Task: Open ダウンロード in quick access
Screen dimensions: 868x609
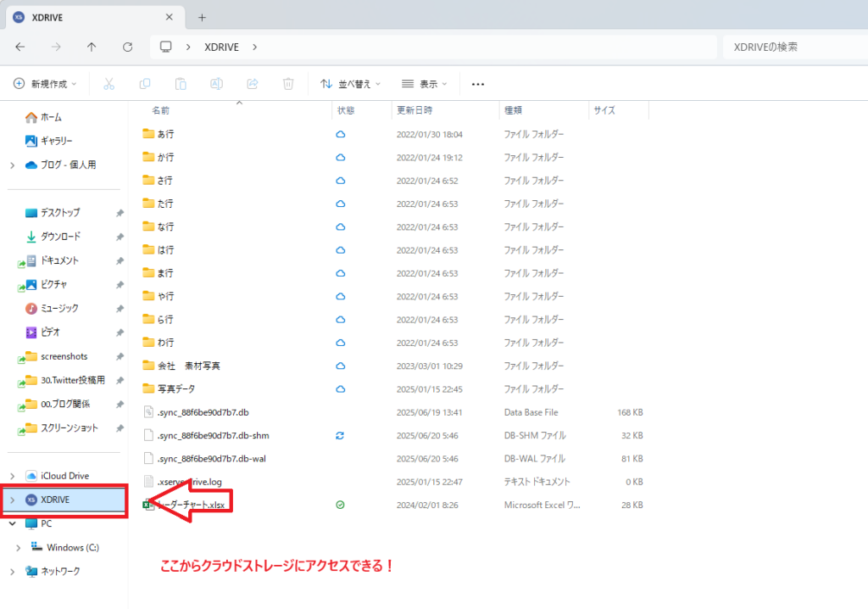Action: (x=53, y=237)
